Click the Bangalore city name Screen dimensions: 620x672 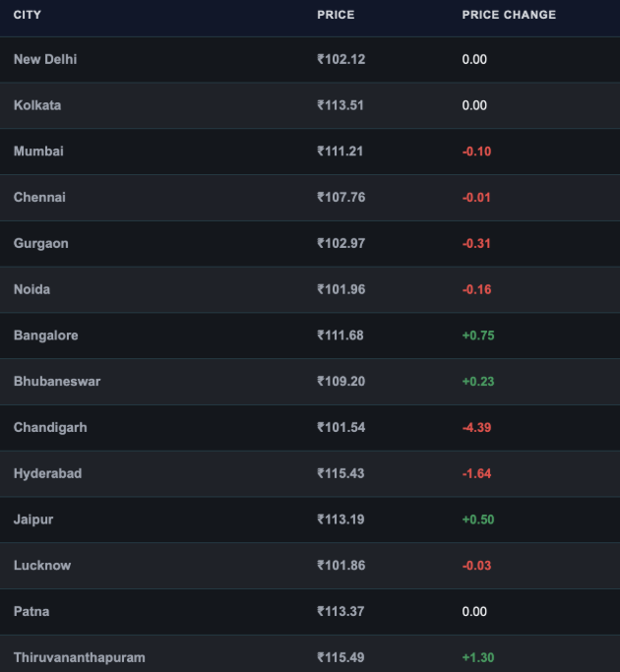pos(46,336)
